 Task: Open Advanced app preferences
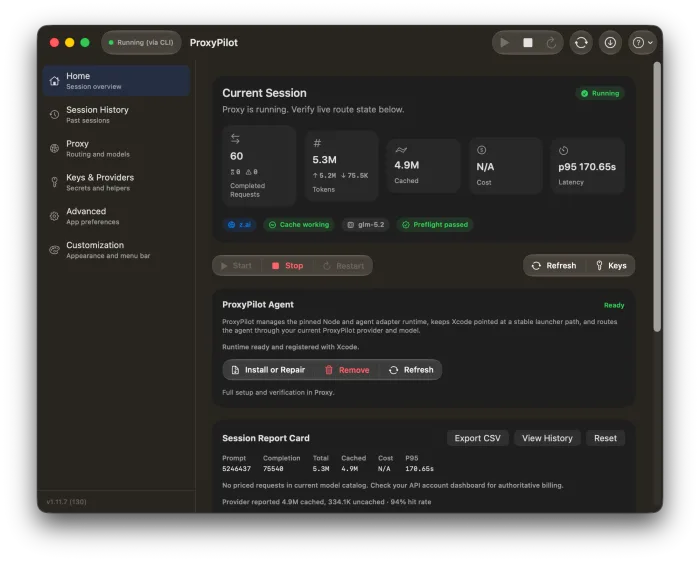click(x=117, y=216)
